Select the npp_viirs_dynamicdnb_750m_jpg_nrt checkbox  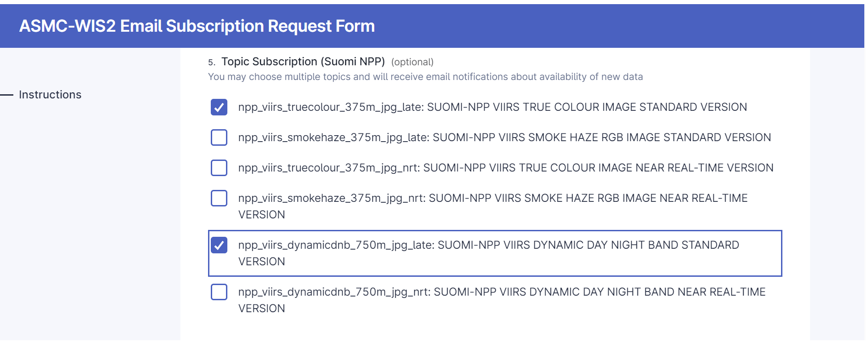coord(219,292)
